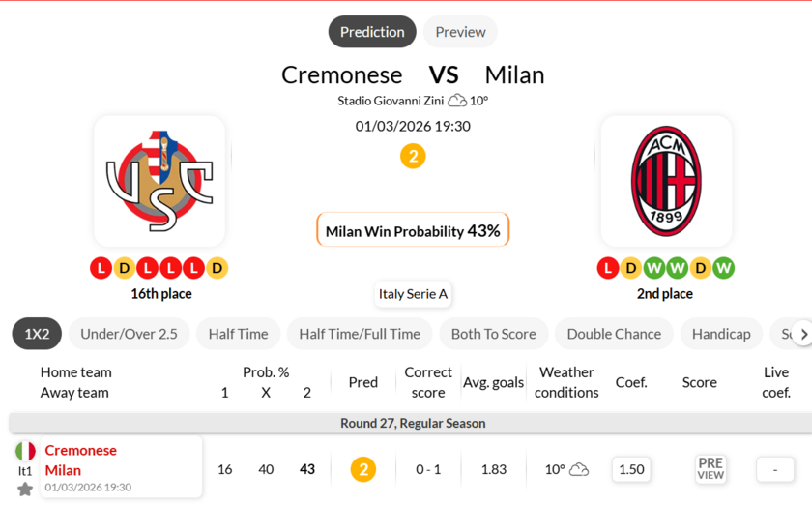Click the cloud weather icon near stadium name
This screenshot has width=812, height=505.
coord(457,101)
